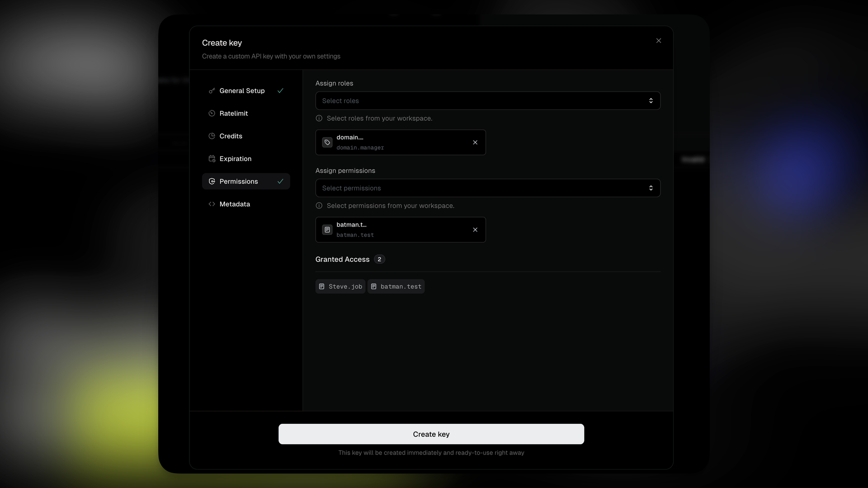Click the Create key button

431,434
